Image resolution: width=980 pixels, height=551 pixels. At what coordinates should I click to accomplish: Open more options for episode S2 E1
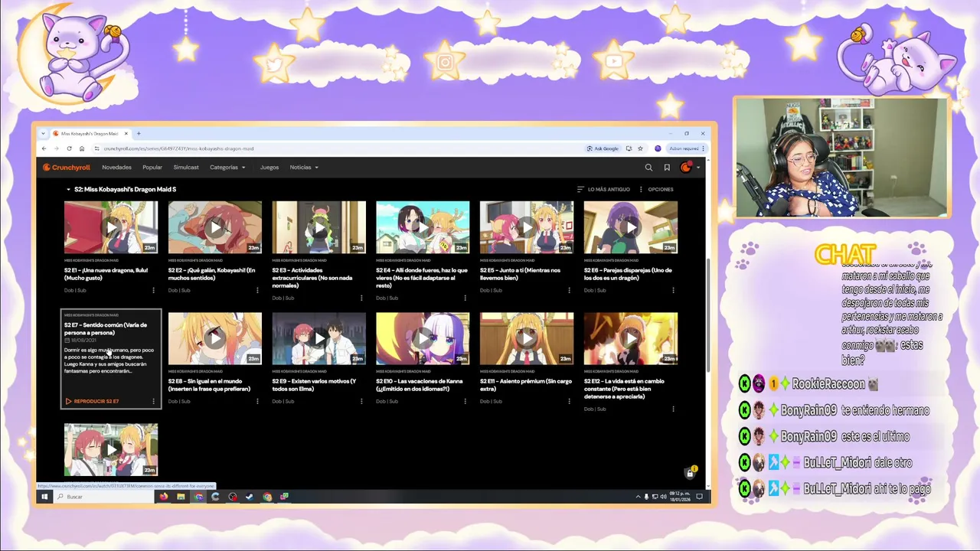(153, 290)
